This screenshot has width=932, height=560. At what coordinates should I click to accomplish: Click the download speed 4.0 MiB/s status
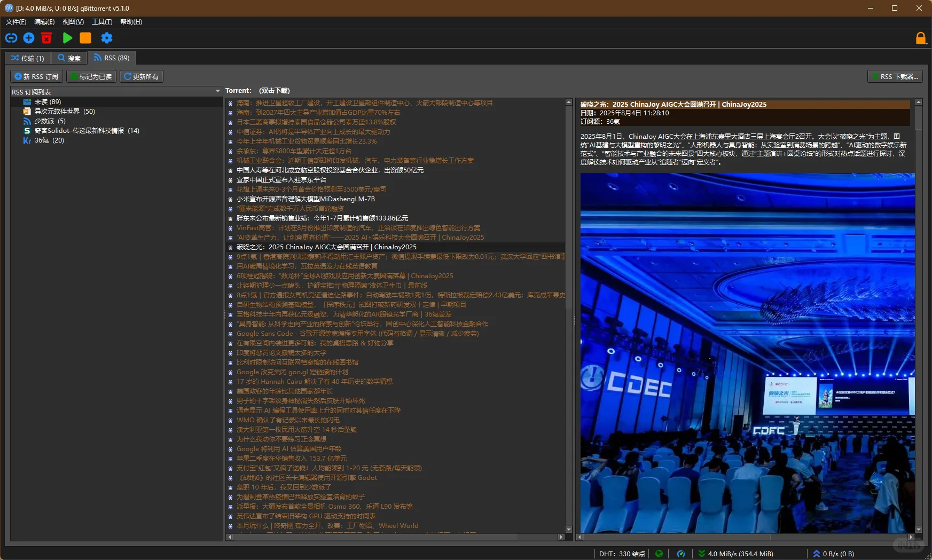click(735, 554)
